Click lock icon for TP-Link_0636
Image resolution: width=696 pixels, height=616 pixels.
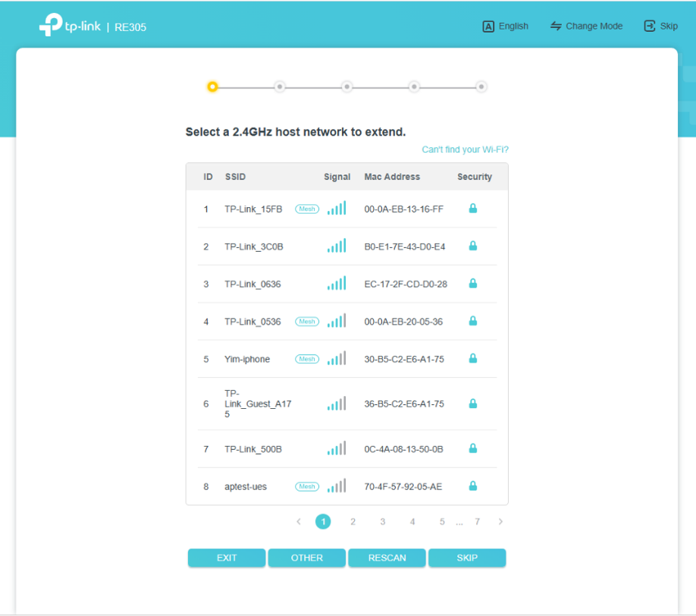(x=473, y=284)
